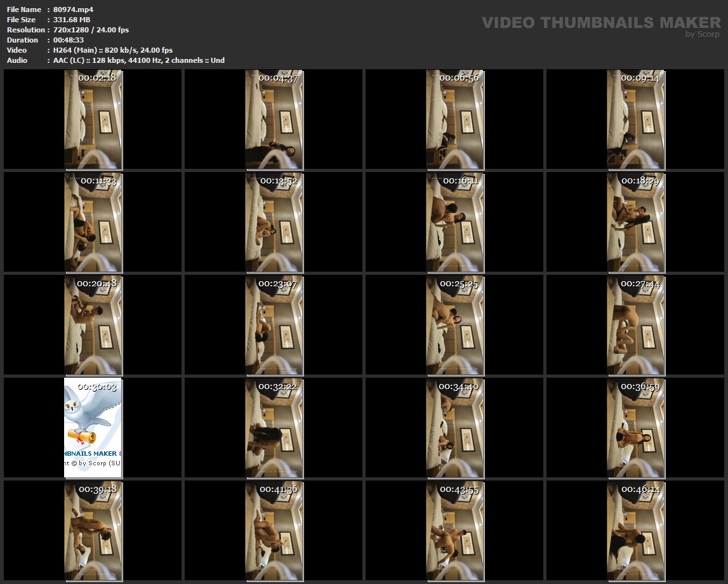Click the Resolution value 720x1280 / 24.00 fps
The height and width of the screenshot is (584, 728).
[x=91, y=30]
